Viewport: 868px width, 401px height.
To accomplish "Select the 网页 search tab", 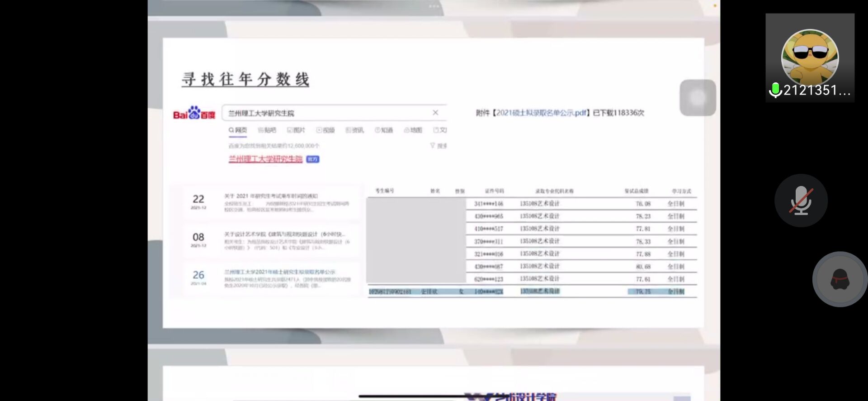I will (238, 130).
